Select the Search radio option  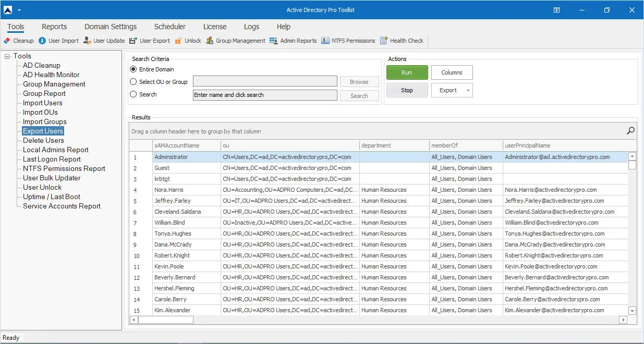[x=133, y=94]
